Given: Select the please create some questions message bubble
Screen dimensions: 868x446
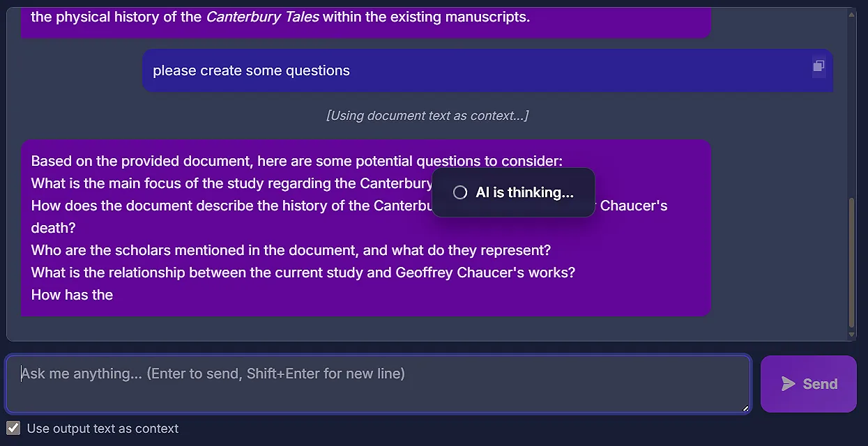Looking at the screenshot, I should [x=488, y=70].
